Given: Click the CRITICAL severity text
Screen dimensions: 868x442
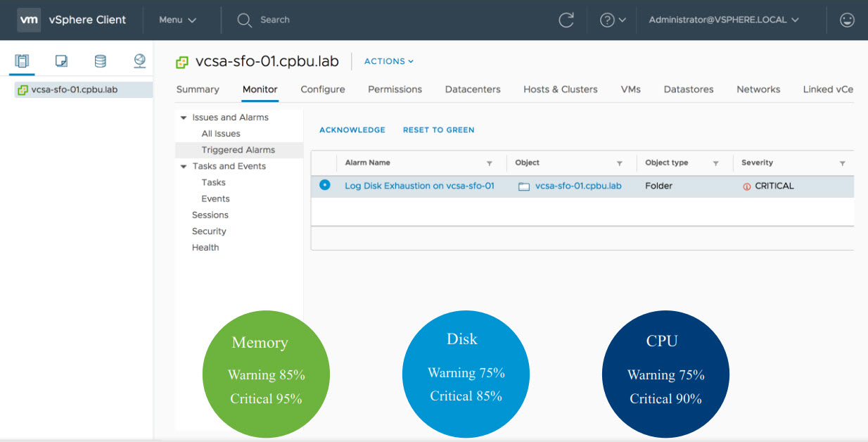Looking at the screenshot, I should pyautogui.click(x=774, y=186).
